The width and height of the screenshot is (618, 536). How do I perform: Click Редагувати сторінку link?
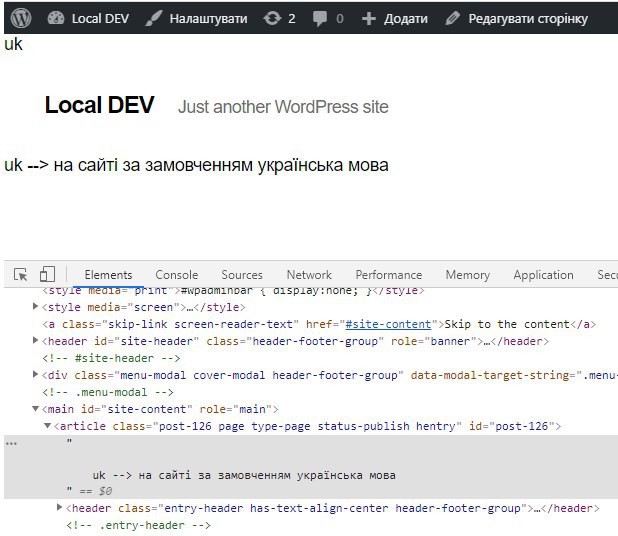528,19
